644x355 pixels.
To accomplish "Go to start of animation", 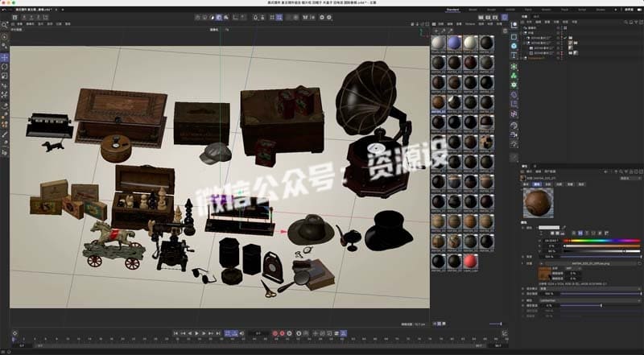I will pyautogui.click(x=175, y=333).
